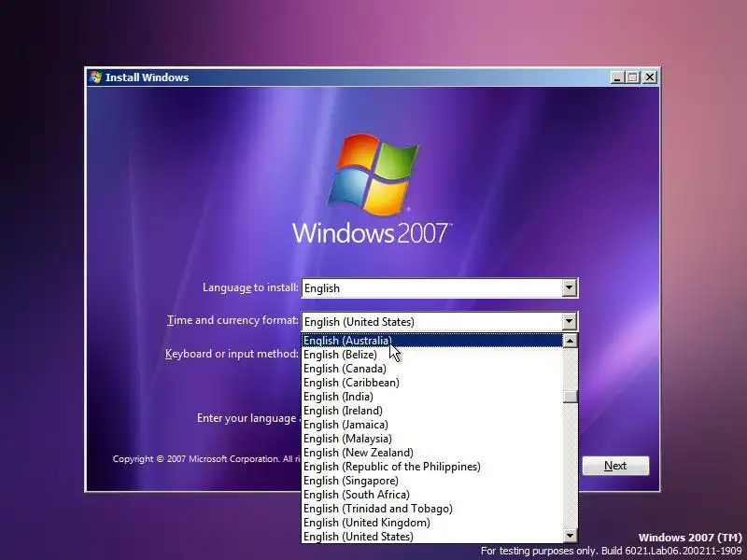The height and width of the screenshot is (560, 747).
Task: Click the Next button
Action: (x=615, y=466)
